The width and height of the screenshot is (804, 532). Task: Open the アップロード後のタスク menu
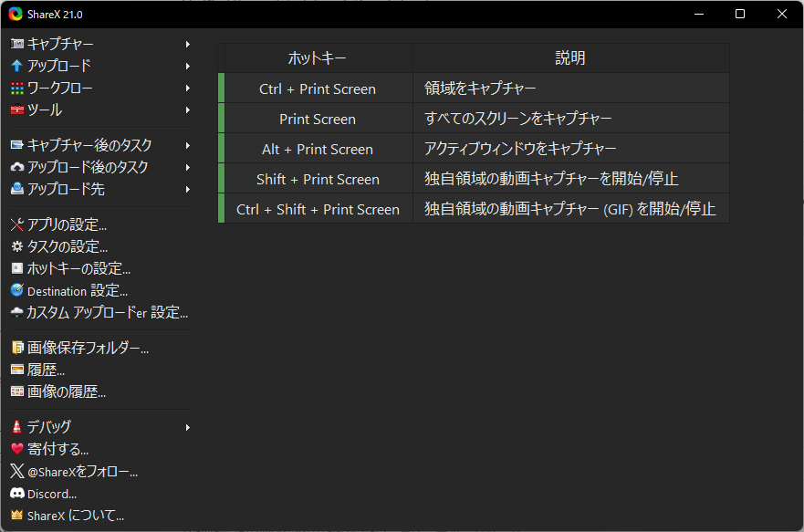(x=101, y=168)
